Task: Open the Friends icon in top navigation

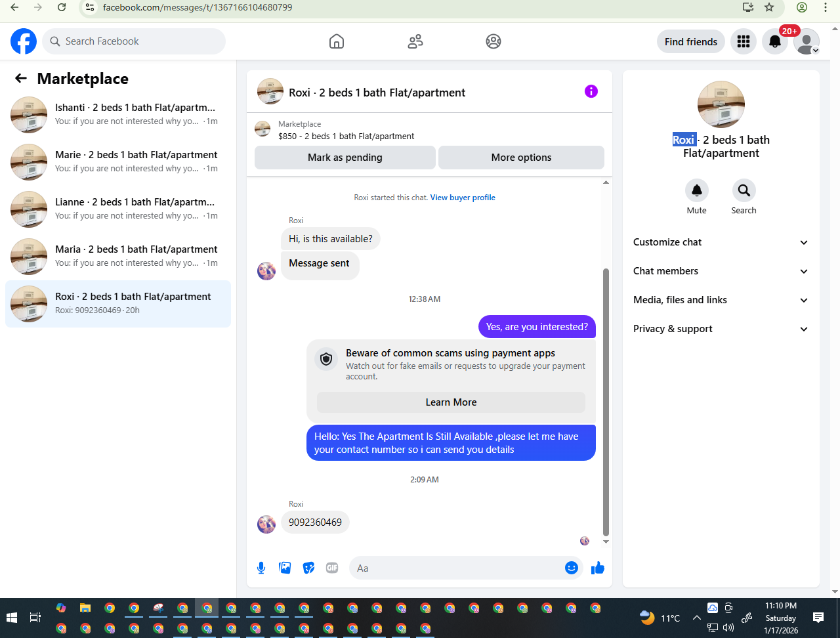Action: pos(415,41)
